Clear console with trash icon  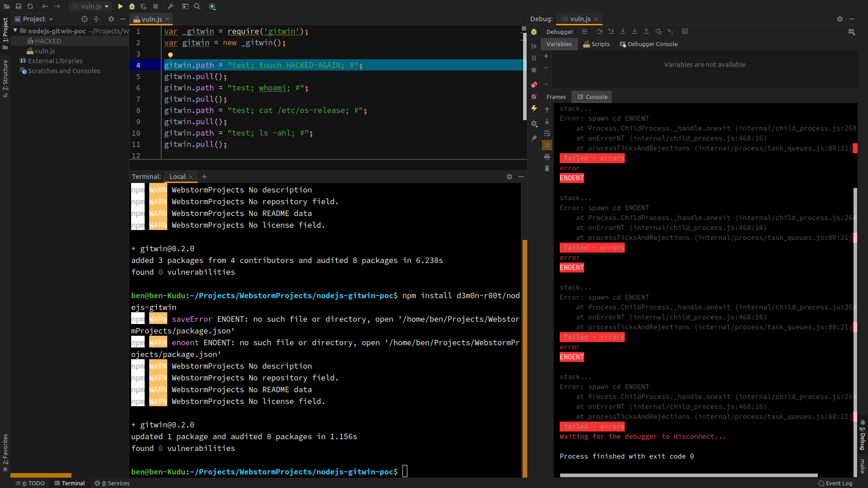tap(547, 169)
